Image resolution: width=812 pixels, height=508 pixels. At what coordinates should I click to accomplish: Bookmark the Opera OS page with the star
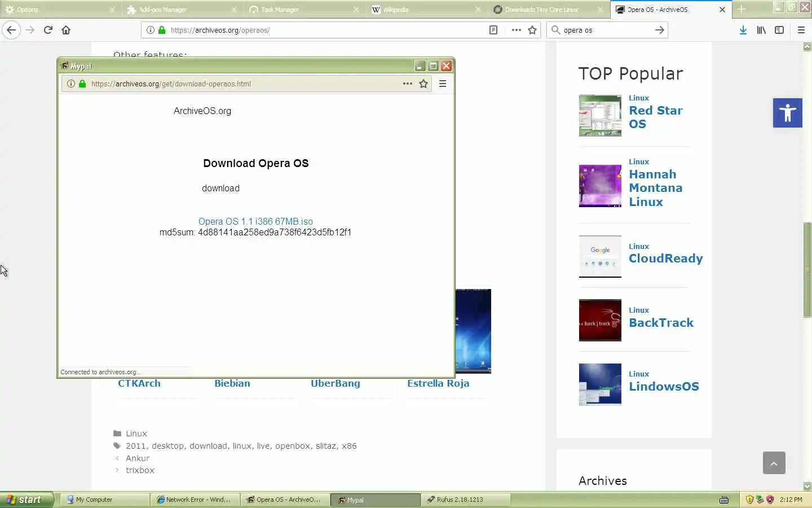tap(532, 30)
